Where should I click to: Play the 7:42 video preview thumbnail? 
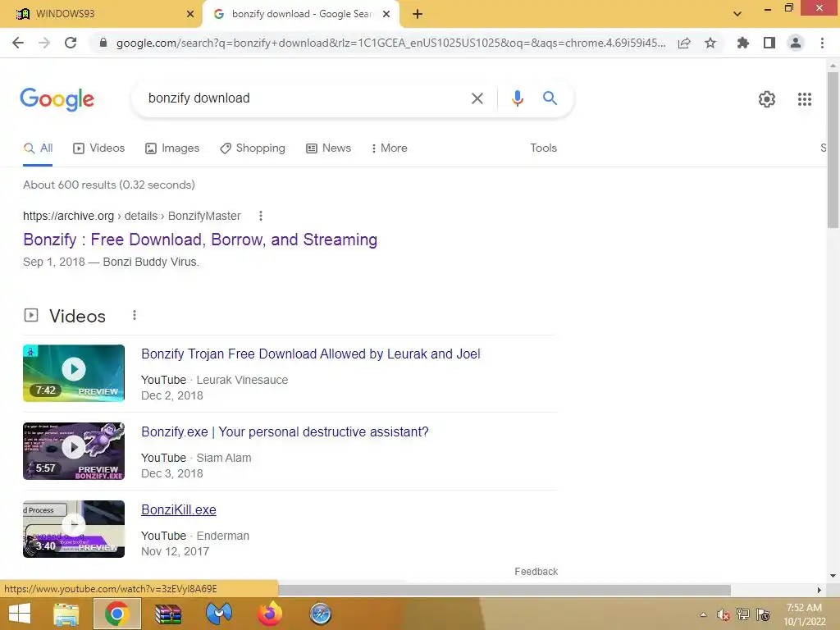point(74,373)
